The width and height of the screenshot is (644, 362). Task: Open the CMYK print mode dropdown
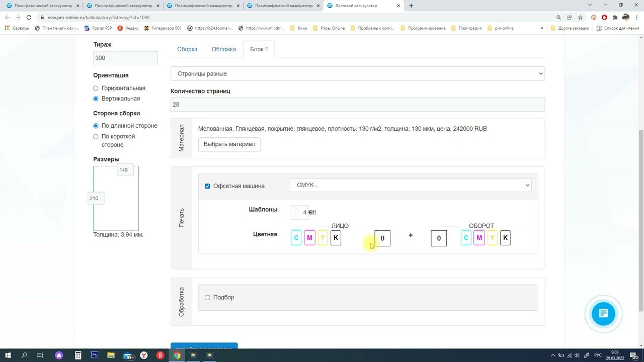[x=411, y=185]
